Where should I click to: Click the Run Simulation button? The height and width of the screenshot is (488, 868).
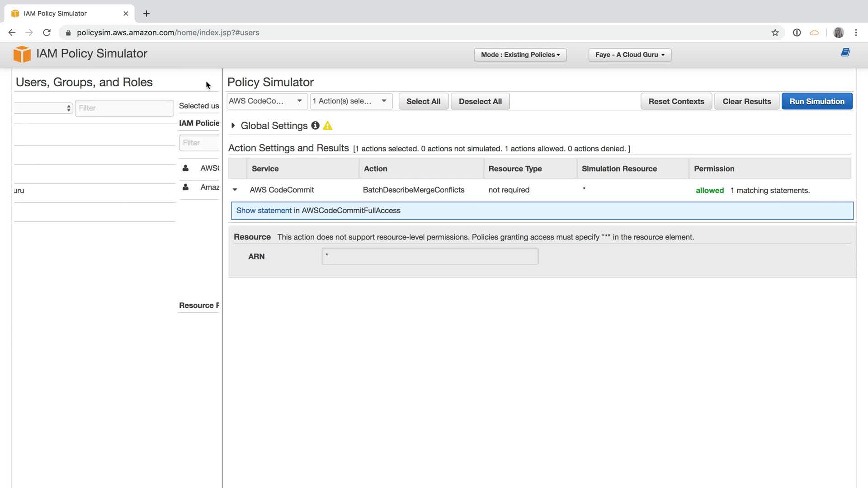point(816,101)
